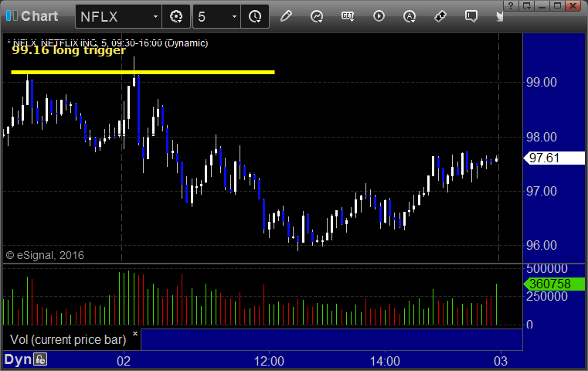This screenshot has width=588, height=371.
Task: Maximize the chart window
Action: click(x=558, y=5)
